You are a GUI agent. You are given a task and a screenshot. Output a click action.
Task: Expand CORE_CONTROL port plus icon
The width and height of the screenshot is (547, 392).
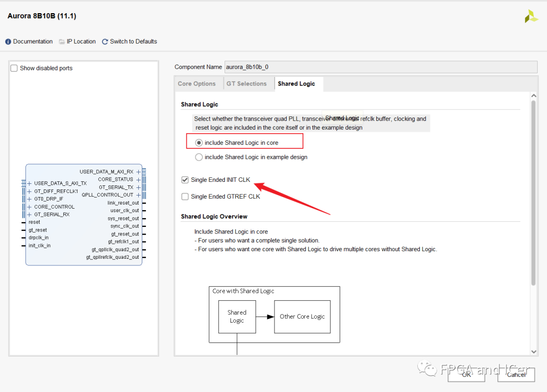(29, 207)
